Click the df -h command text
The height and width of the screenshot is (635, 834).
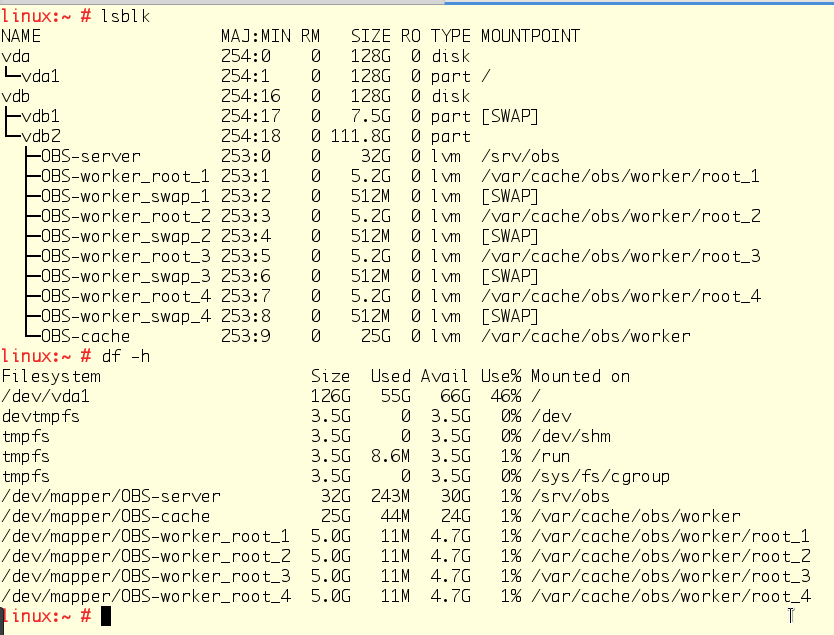126,356
